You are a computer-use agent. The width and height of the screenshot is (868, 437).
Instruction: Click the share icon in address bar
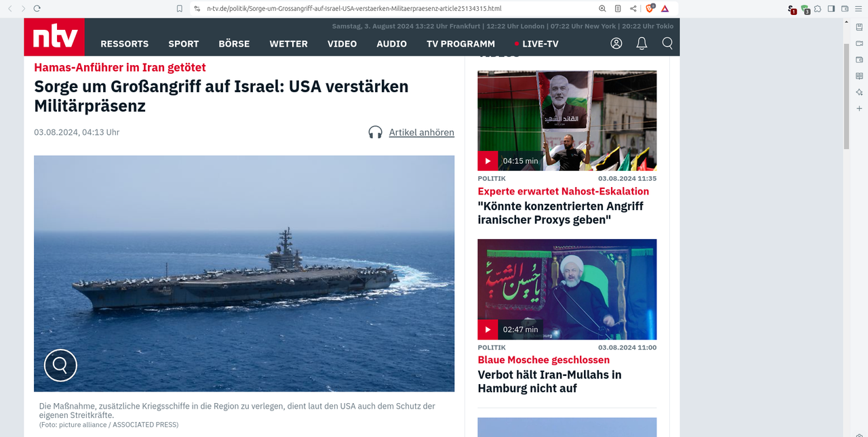tap(633, 8)
